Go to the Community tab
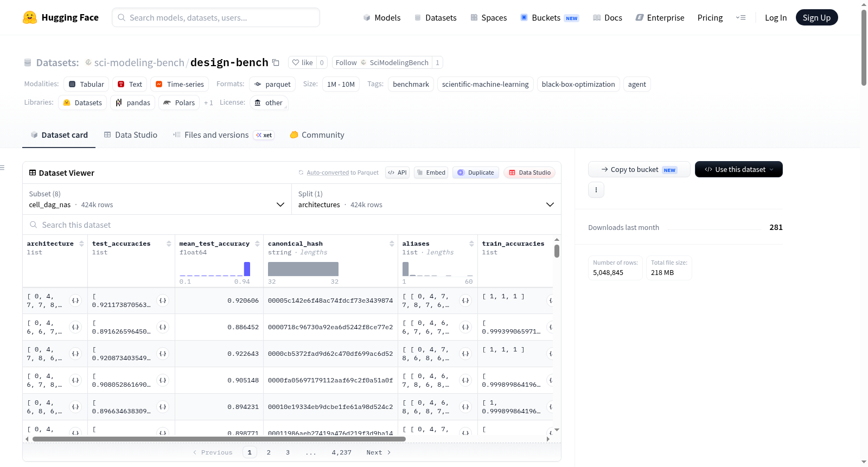 point(317,135)
